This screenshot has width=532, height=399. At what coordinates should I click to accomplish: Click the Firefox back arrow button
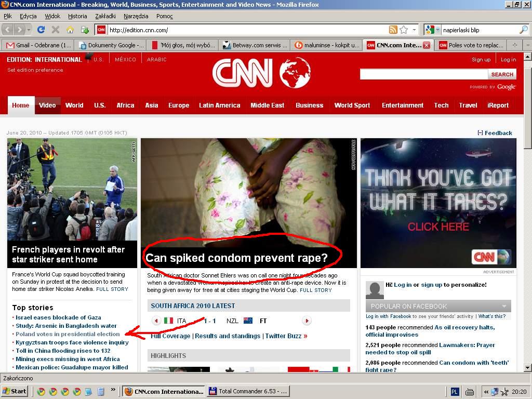coord(8,30)
